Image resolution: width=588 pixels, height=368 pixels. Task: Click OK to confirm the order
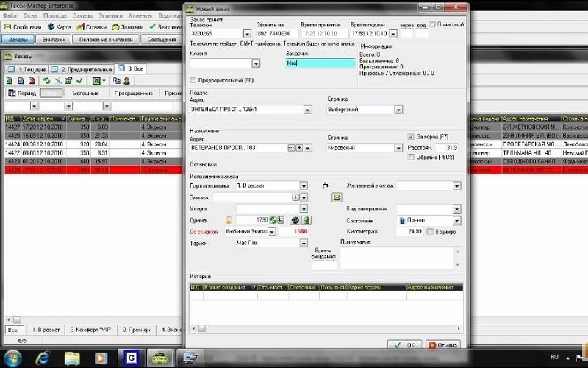tap(405, 344)
